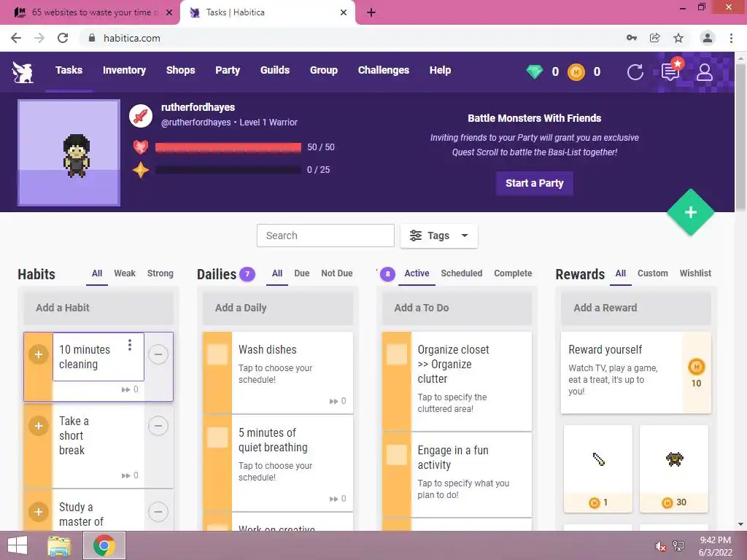The image size is (747, 560).
Task: Click the empty experience progress bar
Action: coord(228,169)
